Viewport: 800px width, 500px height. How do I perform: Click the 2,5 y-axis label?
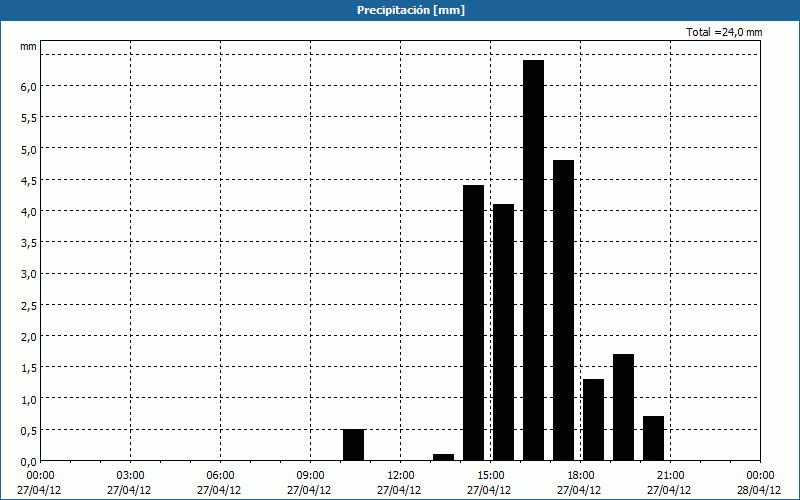tap(29, 305)
